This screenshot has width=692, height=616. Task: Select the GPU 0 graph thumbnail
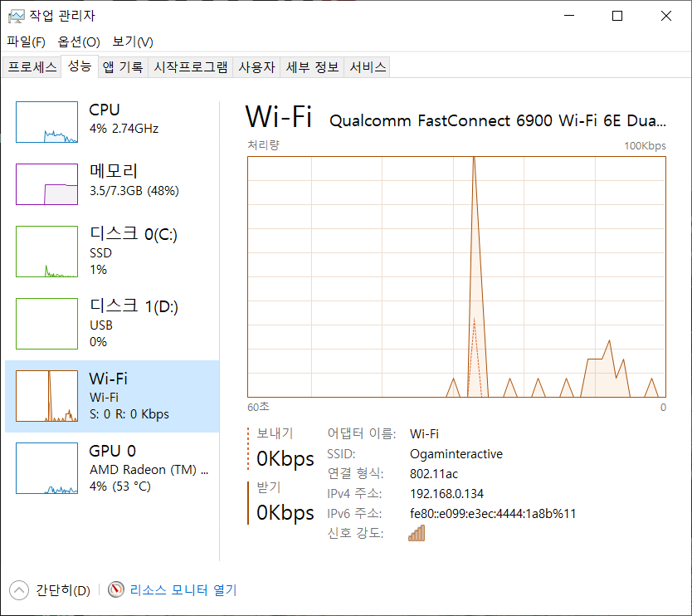click(46, 468)
